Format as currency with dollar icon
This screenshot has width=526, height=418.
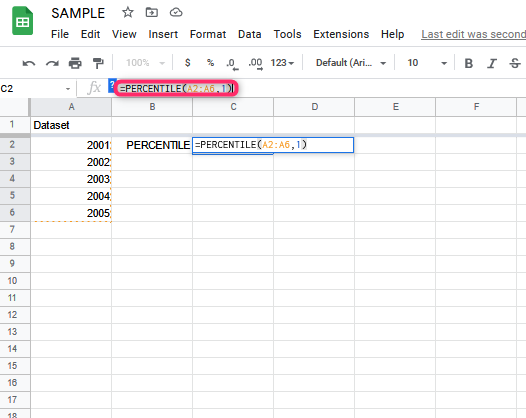pyautogui.click(x=188, y=63)
